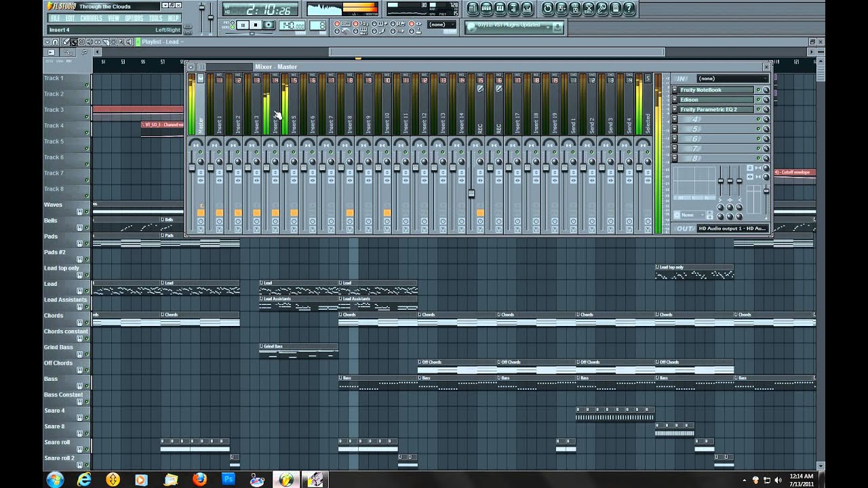This screenshot has width=868, height=488.
Task: Open the EDIT menu
Action: [70, 18]
